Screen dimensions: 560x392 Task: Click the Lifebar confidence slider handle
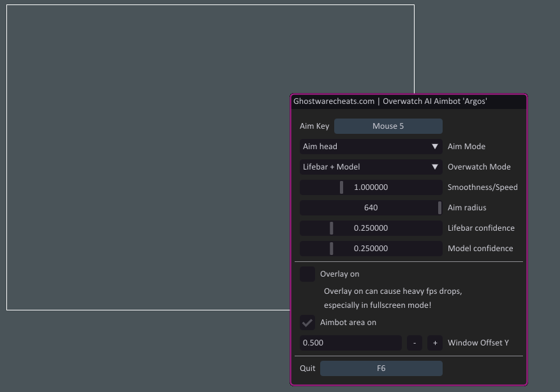[331, 228]
